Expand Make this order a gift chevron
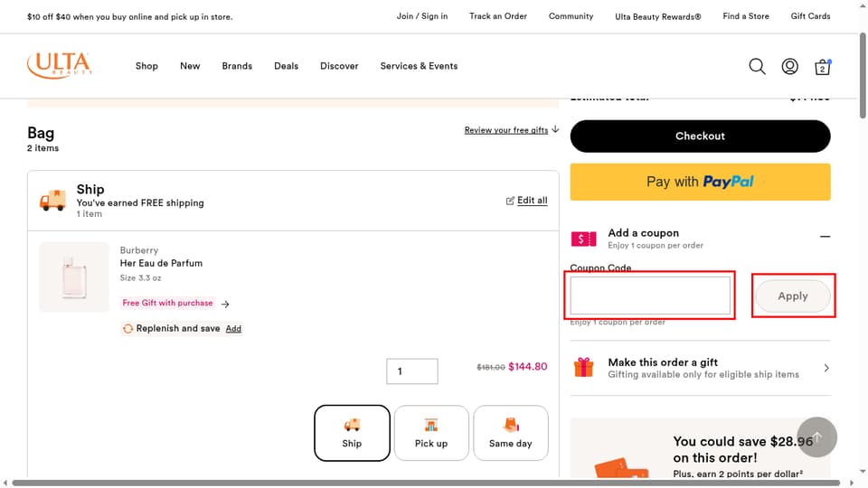Screen dimensions: 868x488 point(826,368)
